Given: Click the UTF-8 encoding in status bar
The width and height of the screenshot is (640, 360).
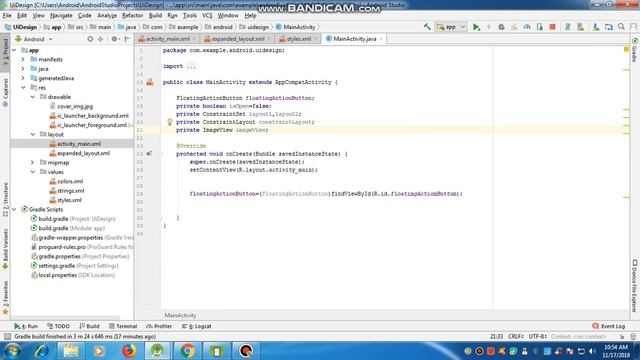Looking at the screenshot, I should (x=538, y=336).
